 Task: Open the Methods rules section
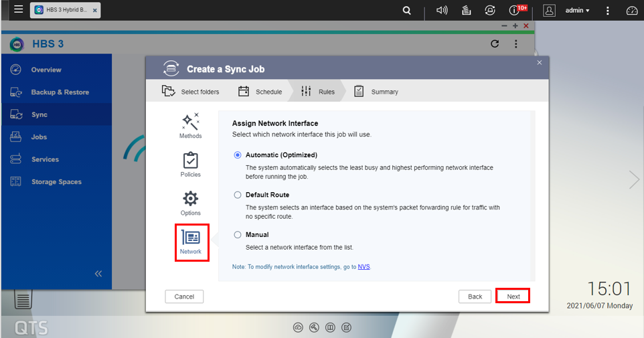click(191, 126)
